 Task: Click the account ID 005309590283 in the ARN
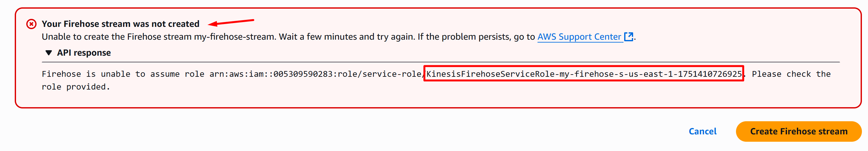(302, 74)
